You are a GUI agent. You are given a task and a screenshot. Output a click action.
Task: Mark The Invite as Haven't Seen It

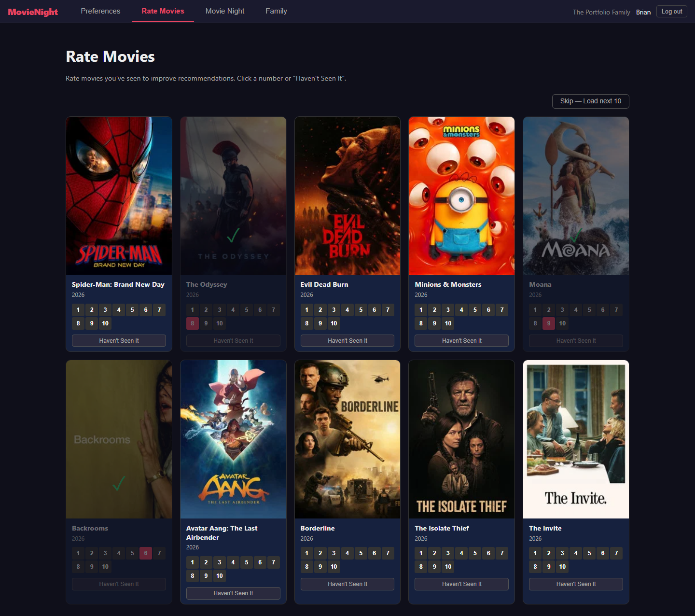(576, 584)
